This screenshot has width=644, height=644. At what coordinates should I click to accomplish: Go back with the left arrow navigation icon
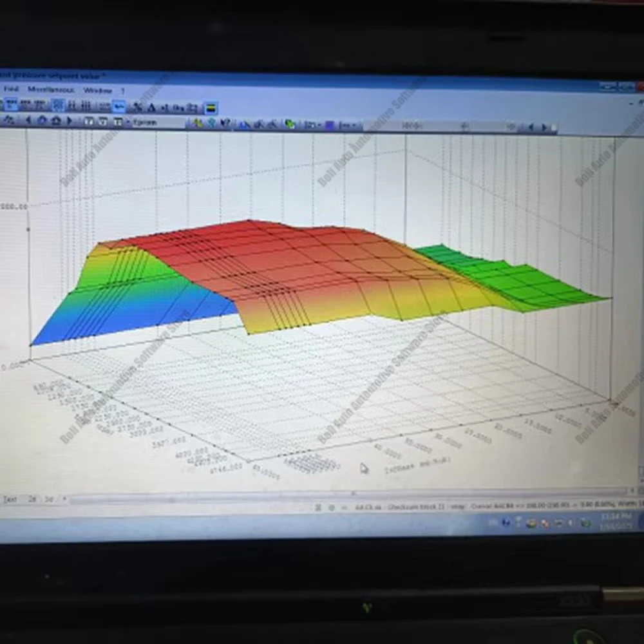[28, 120]
